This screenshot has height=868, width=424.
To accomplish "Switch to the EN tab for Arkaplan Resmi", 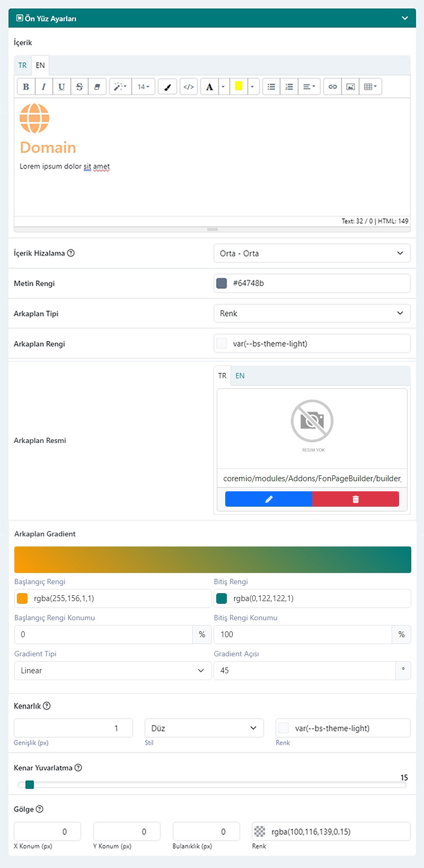I will point(240,376).
